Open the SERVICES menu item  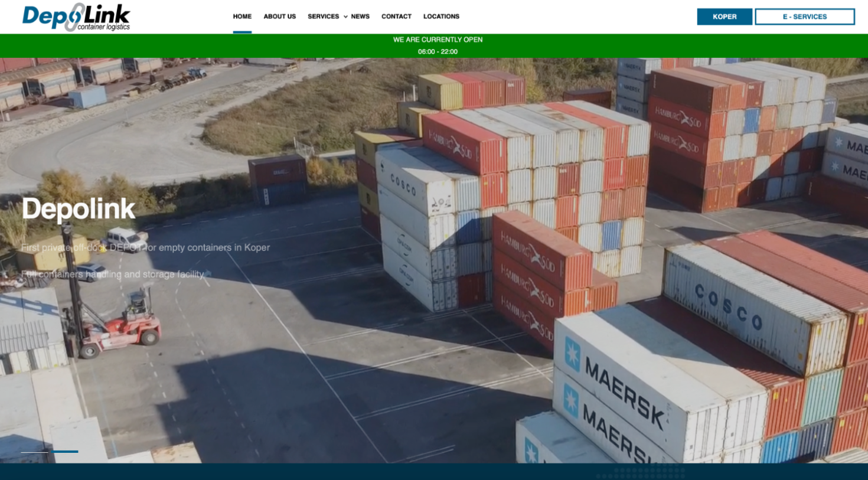(323, 17)
